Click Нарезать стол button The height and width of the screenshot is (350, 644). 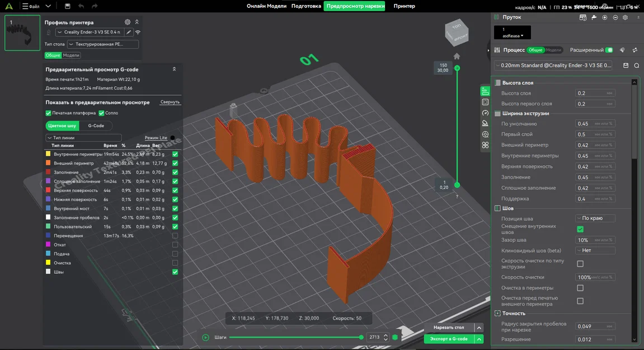click(449, 328)
